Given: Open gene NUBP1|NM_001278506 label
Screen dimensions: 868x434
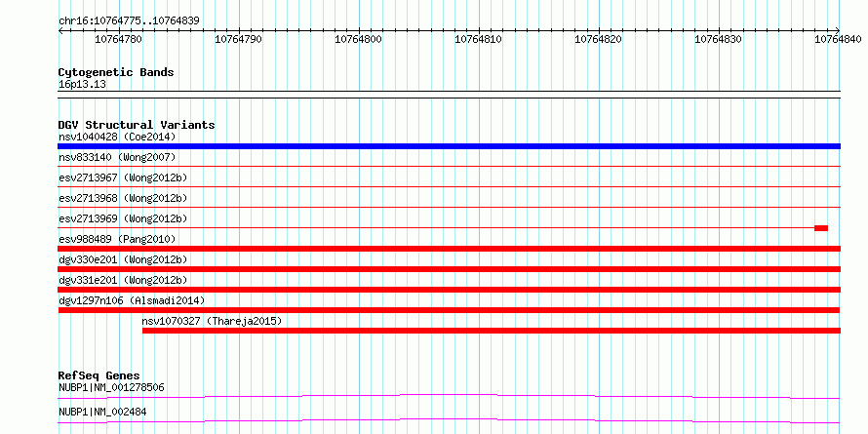Looking at the screenshot, I should click(111, 388).
